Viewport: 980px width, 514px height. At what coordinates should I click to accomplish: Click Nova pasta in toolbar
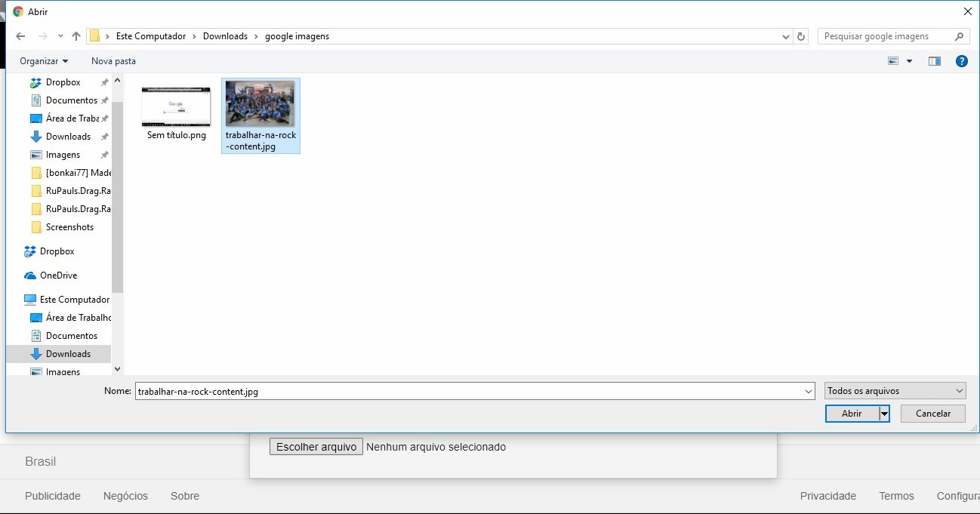pyautogui.click(x=113, y=61)
